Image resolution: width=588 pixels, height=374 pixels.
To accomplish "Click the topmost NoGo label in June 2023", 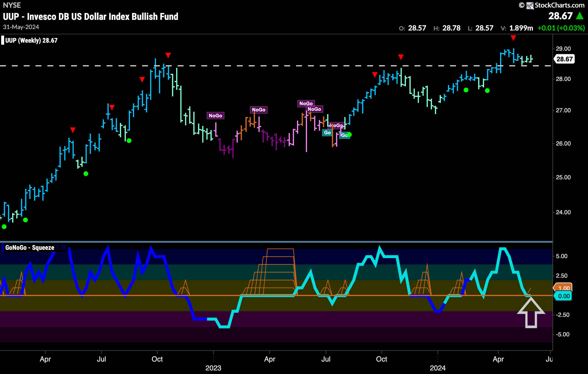I will click(x=306, y=103).
